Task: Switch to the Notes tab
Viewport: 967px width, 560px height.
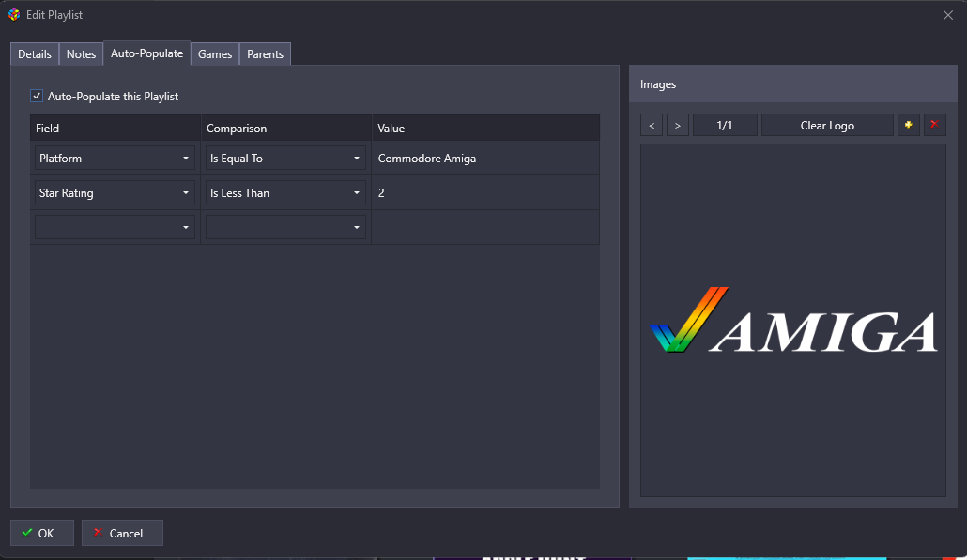Action: (82, 54)
